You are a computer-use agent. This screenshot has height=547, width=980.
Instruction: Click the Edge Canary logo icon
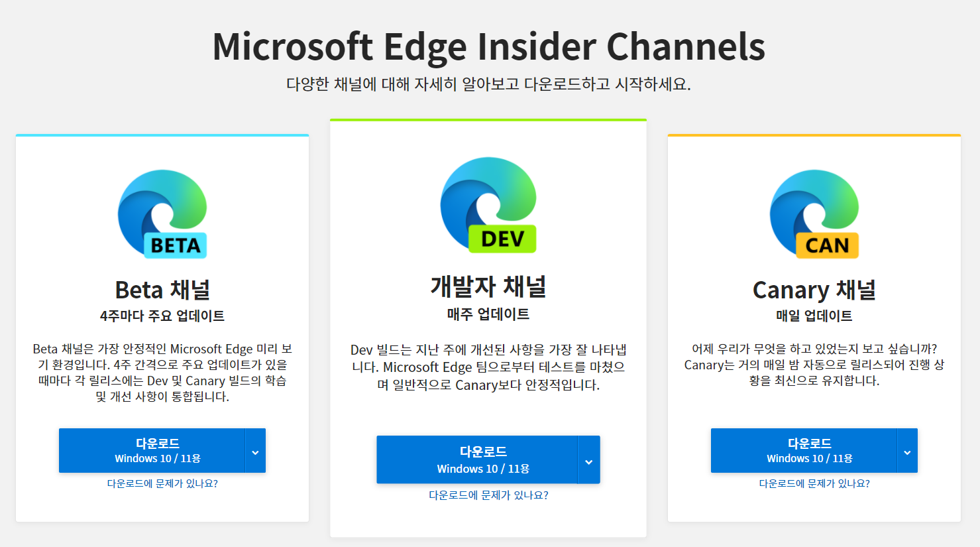(x=814, y=214)
